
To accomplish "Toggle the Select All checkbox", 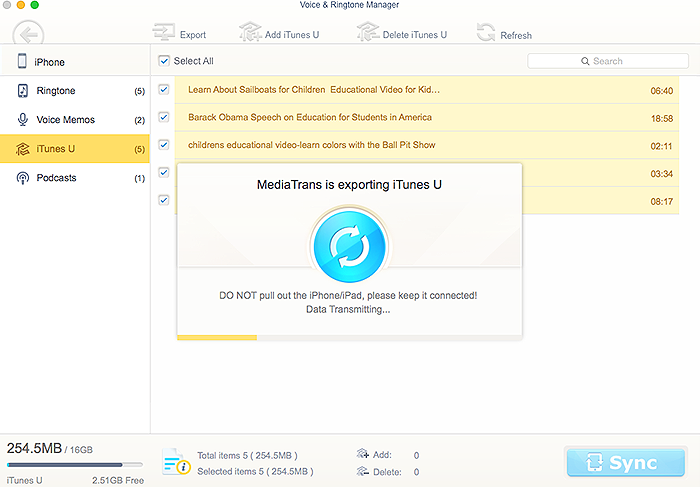I will pyautogui.click(x=164, y=61).
